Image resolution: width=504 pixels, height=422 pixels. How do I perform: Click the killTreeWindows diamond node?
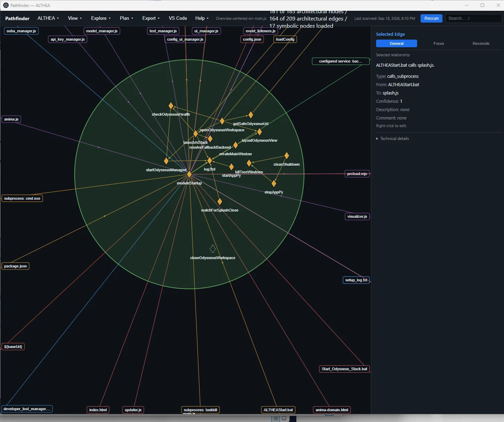249,163
